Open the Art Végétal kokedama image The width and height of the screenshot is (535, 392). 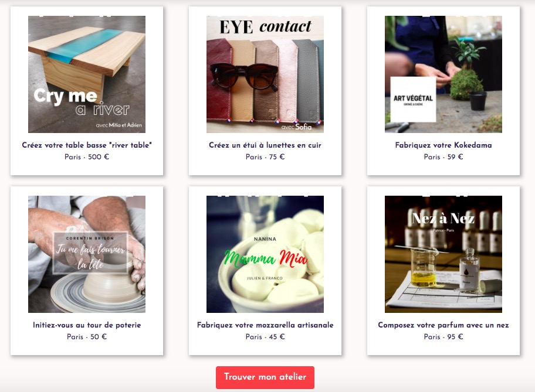pos(443,74)
